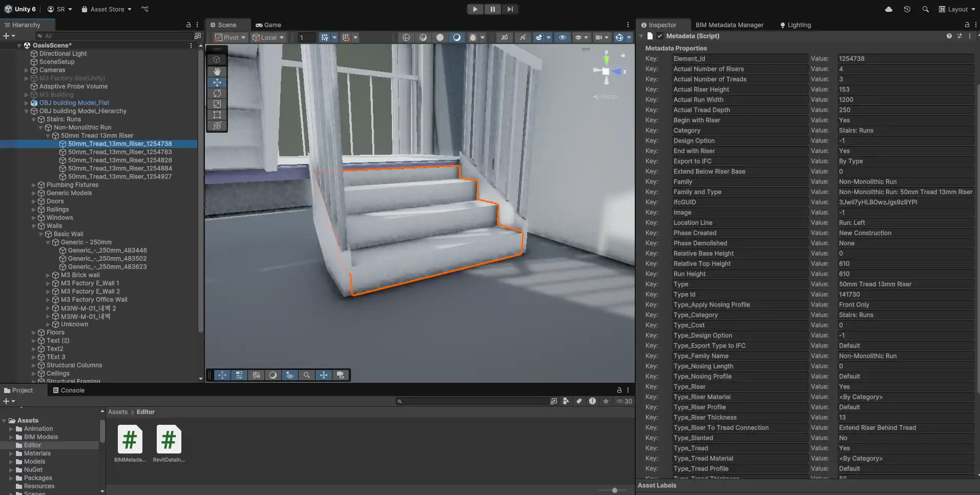Screen dimensions: 980x495
Task: Select 50mm_Tread_13mm_Riser_1254783 in Hierarchy
Action: click(x=120, y=152)
